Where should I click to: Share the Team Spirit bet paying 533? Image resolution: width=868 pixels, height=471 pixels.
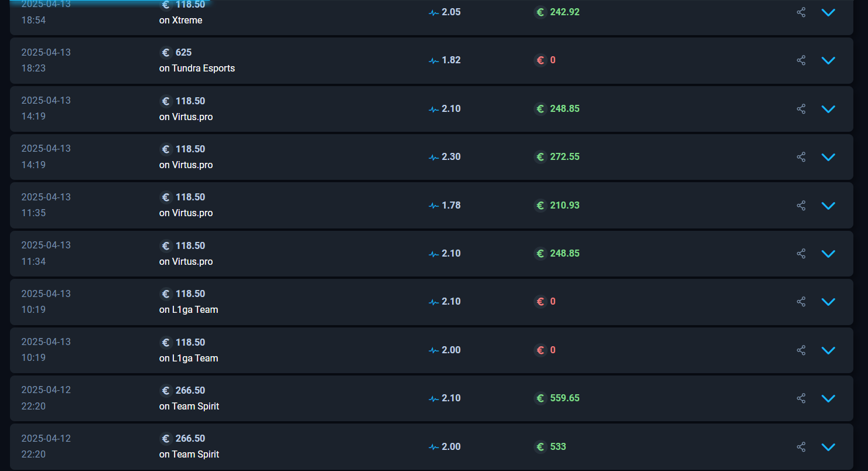[x=801, y=447]
